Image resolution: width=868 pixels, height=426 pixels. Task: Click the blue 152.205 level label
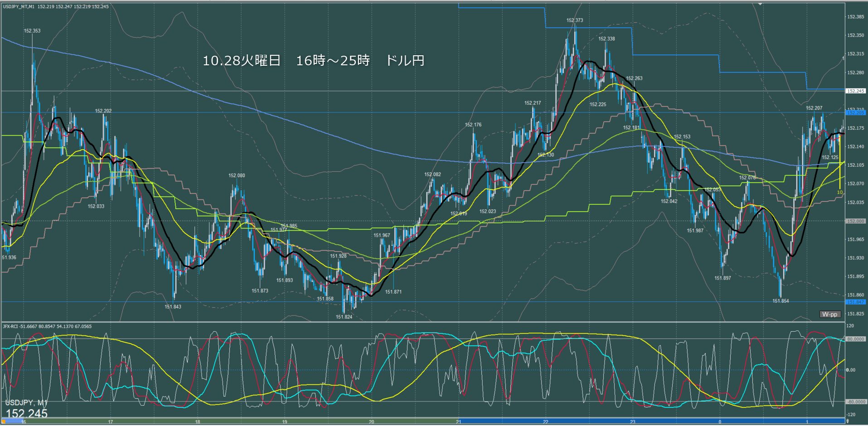coord(855,113)
